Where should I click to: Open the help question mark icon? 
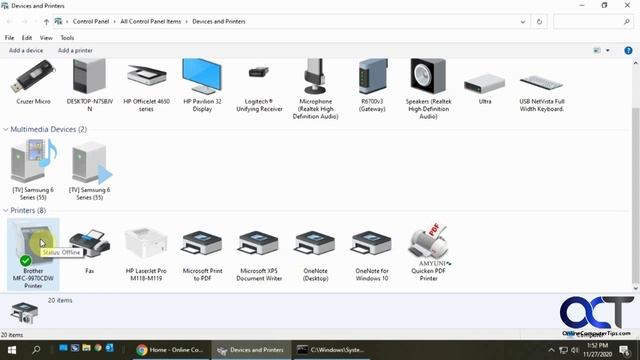coord(628,51)
